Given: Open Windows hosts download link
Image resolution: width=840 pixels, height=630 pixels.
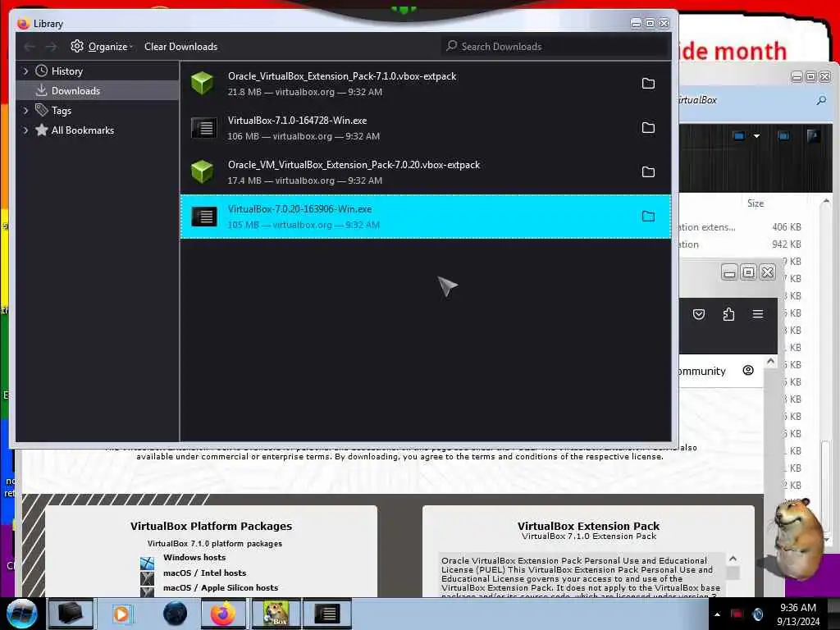Looking at the screenshot, I should 194,558.
